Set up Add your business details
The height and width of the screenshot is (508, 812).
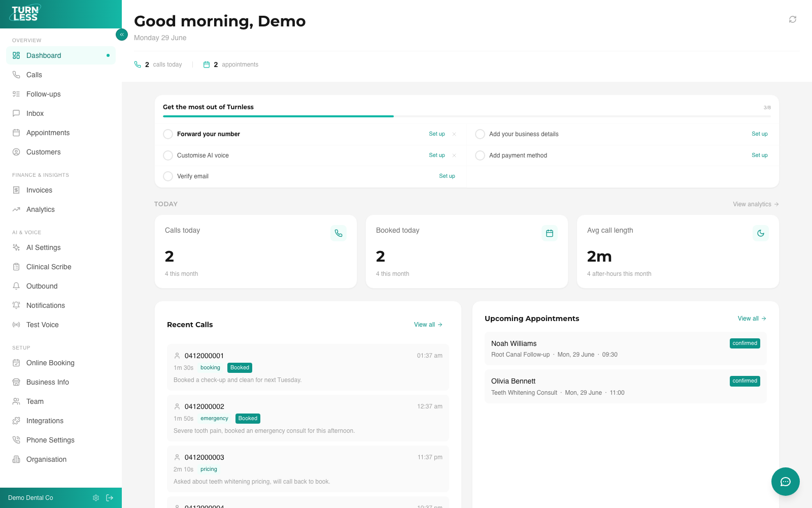point(760,134)
